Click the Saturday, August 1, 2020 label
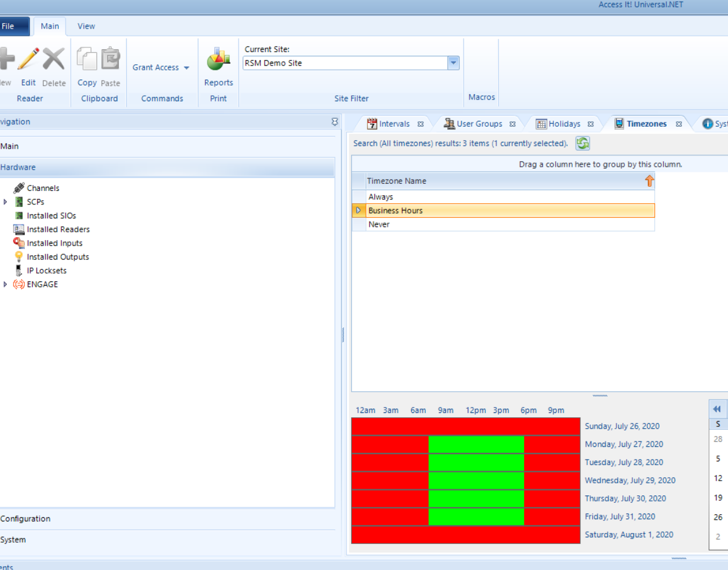The width and height of the screenshot is (728, 570). point(629,535)
